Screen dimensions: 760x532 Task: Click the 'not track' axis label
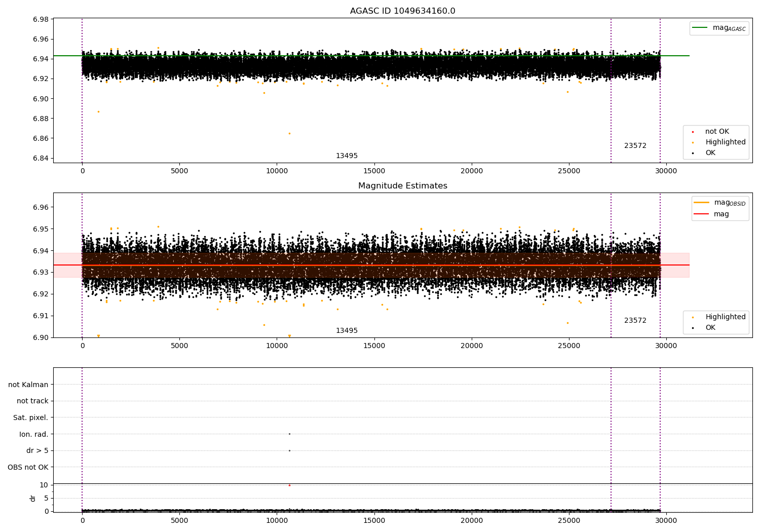[32, 401]
